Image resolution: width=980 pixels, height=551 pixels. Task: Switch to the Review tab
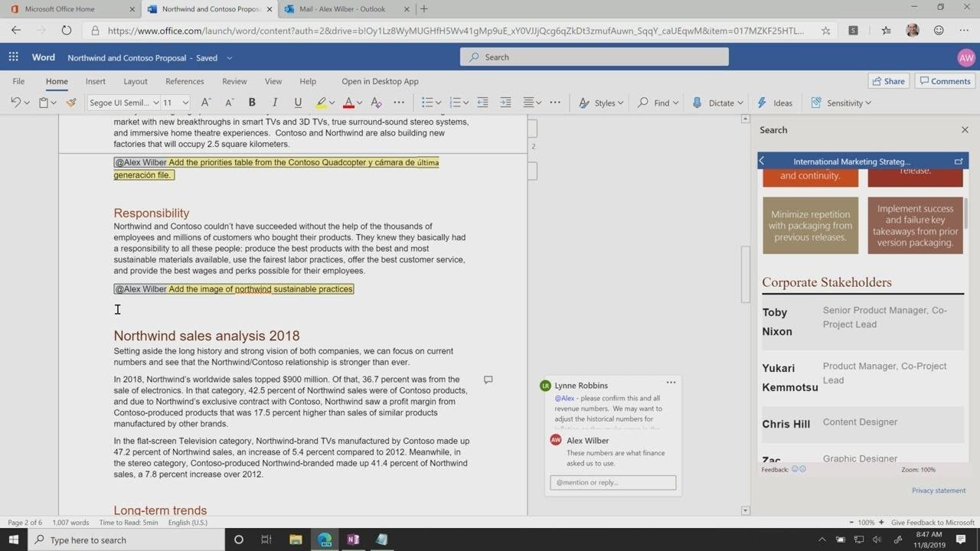click(234, 81)
